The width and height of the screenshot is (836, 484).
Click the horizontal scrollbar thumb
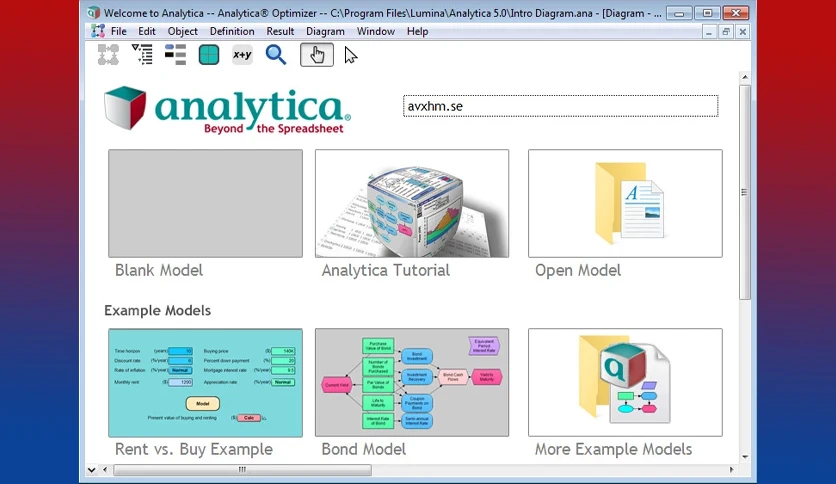point(243,470)
